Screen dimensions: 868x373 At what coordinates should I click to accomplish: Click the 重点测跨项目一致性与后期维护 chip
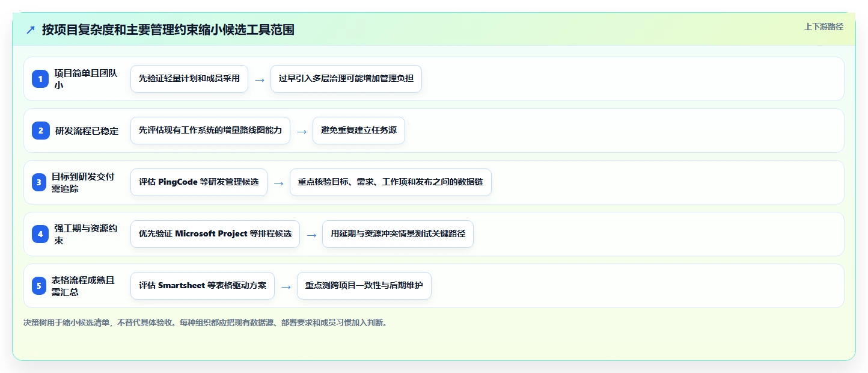point(364,286)
